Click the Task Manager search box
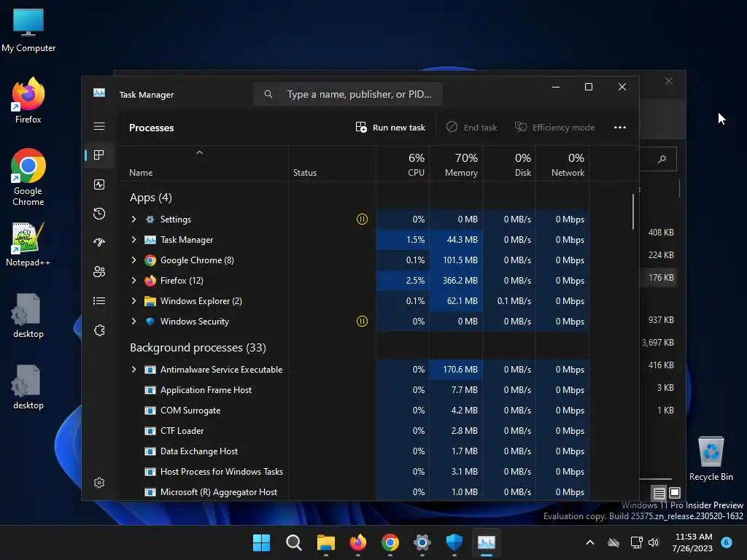The height and width of the screenshot is (560, 747). pyautogui.click(x=348, y=94)
